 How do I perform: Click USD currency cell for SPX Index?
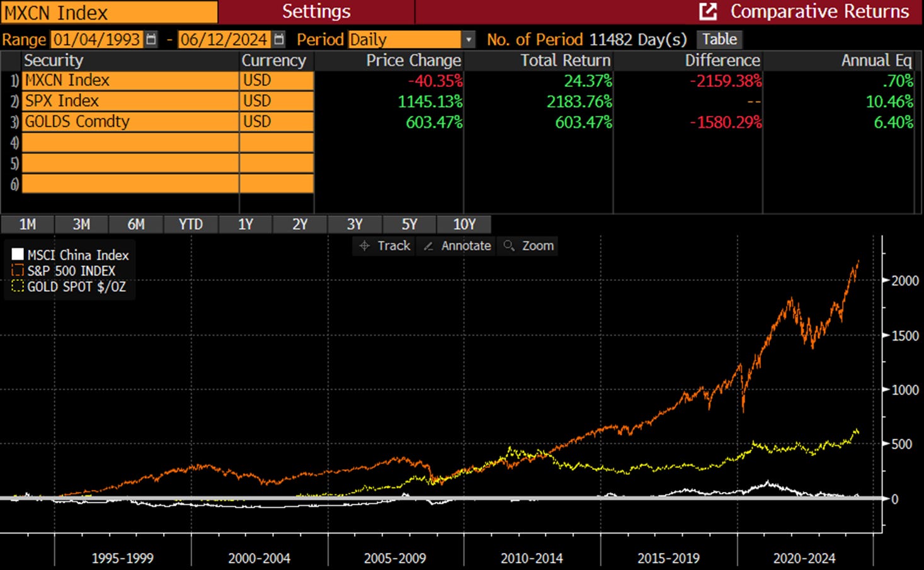coord(277,101)
